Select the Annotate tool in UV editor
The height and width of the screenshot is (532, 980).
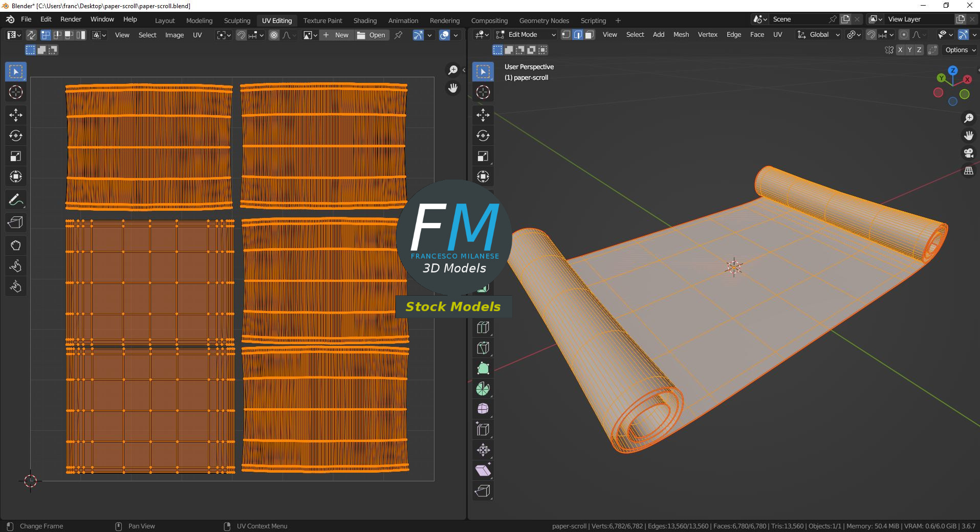[x=16, y=199]
